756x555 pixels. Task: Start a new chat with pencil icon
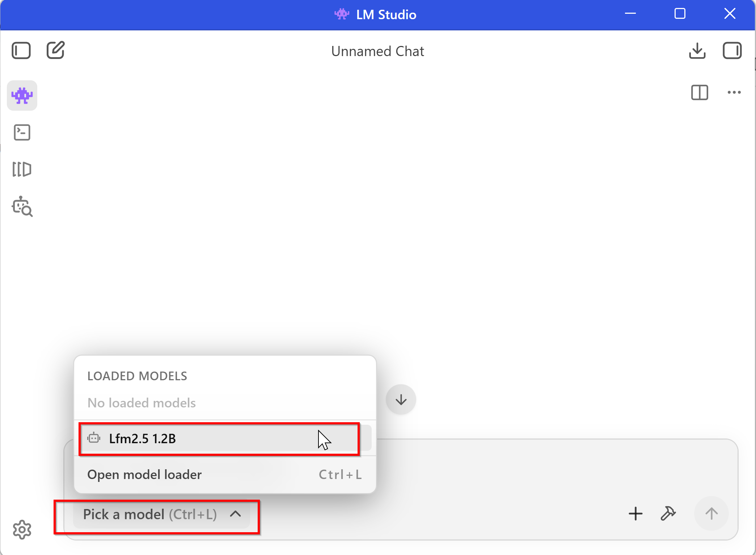coord(56,50)
